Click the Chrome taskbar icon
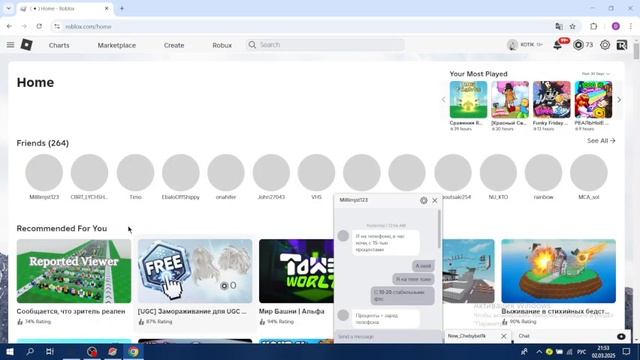The width and height of the screenshot is (640, 360). coord(133,351)
